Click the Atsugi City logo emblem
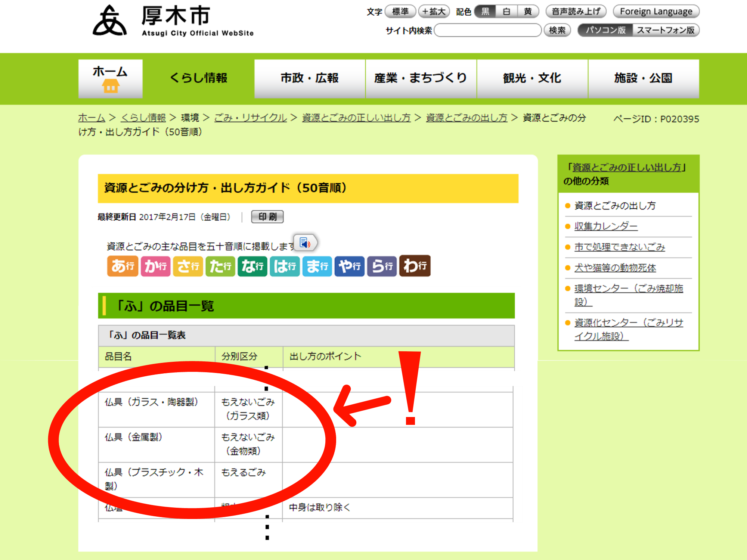This screenshot has width=747, height=560. 109,20
